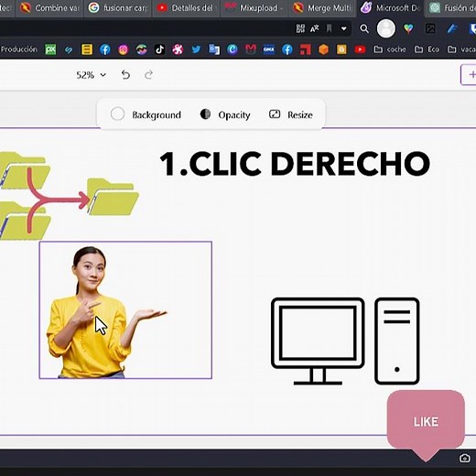
Task: Click the image extension icon in toolbar
Action: tap(430, 28)
